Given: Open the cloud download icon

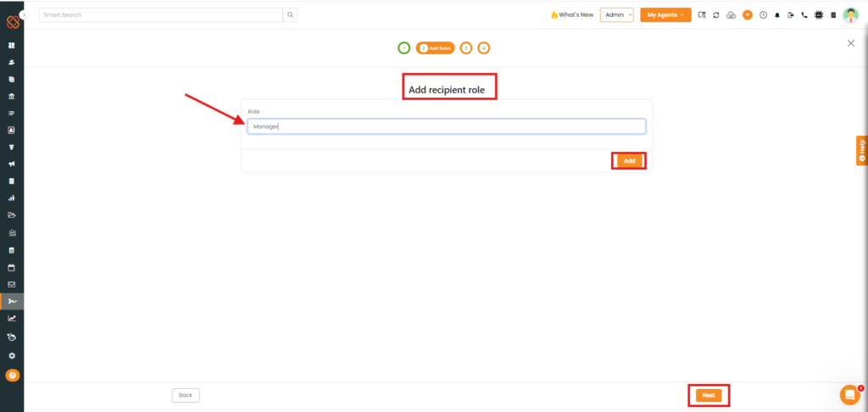Looking at the screenshot, I should point(731,15).
